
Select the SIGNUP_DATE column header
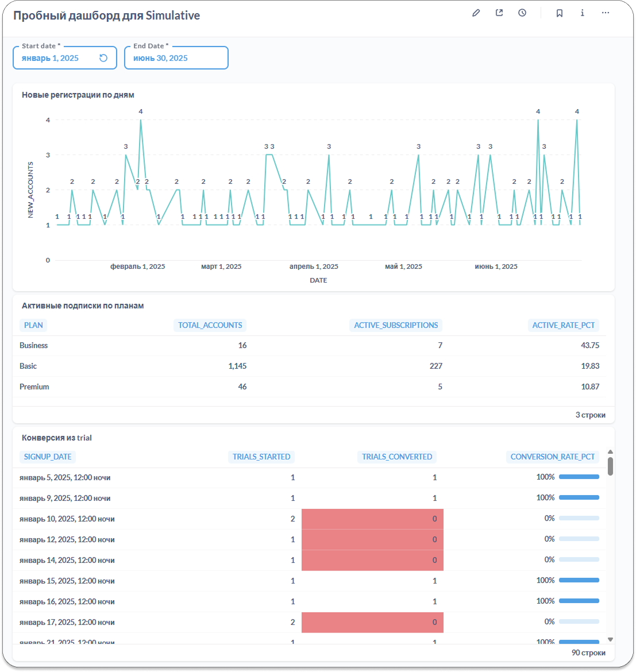[48, 457]
